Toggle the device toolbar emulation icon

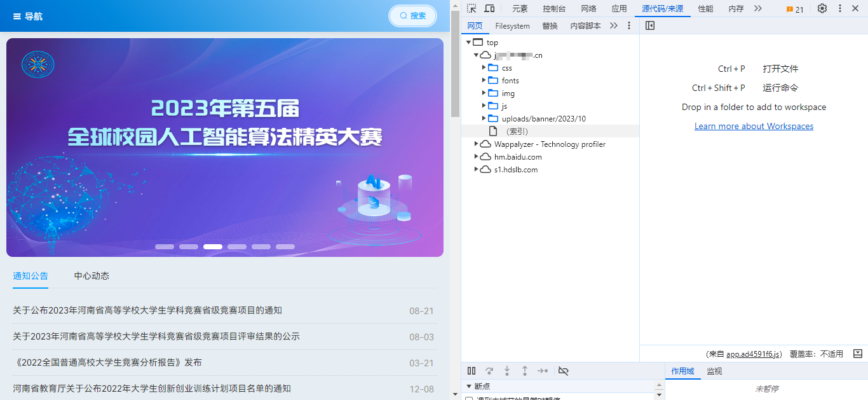click(489, 8)
